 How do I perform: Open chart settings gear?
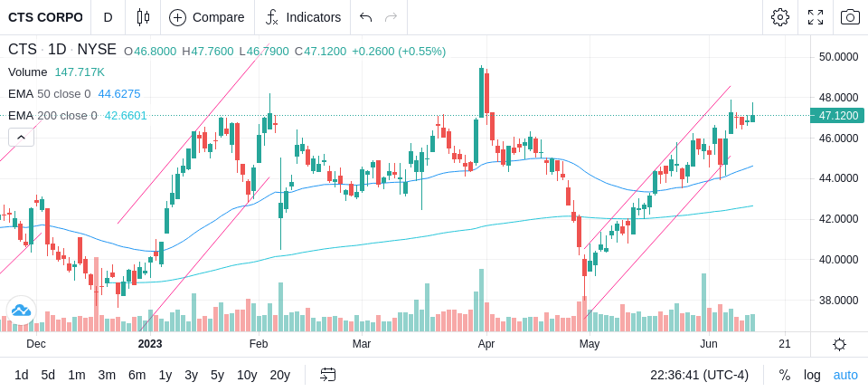tap(780, 17)
